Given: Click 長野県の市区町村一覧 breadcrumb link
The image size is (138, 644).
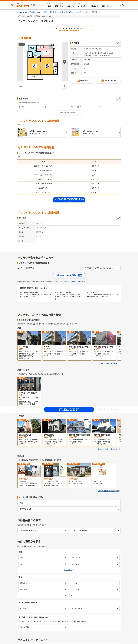Looking at the screenshot, I should tap(50, 12).
